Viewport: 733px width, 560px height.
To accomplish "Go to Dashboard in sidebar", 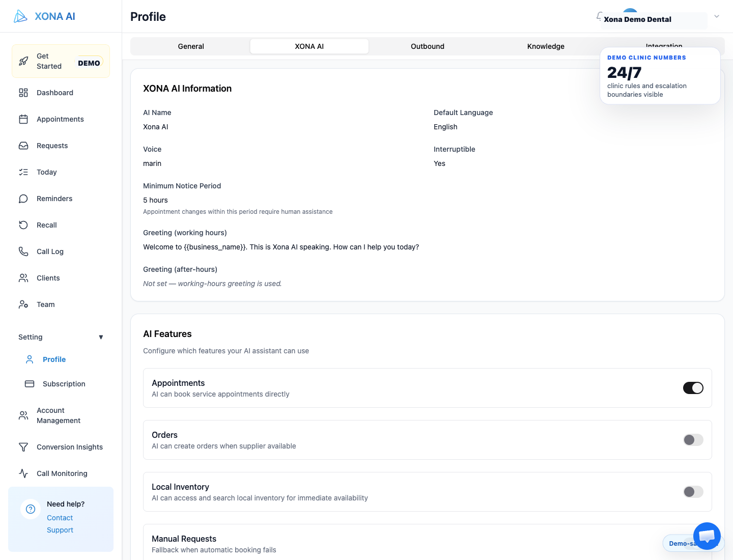I will point(61,93).
